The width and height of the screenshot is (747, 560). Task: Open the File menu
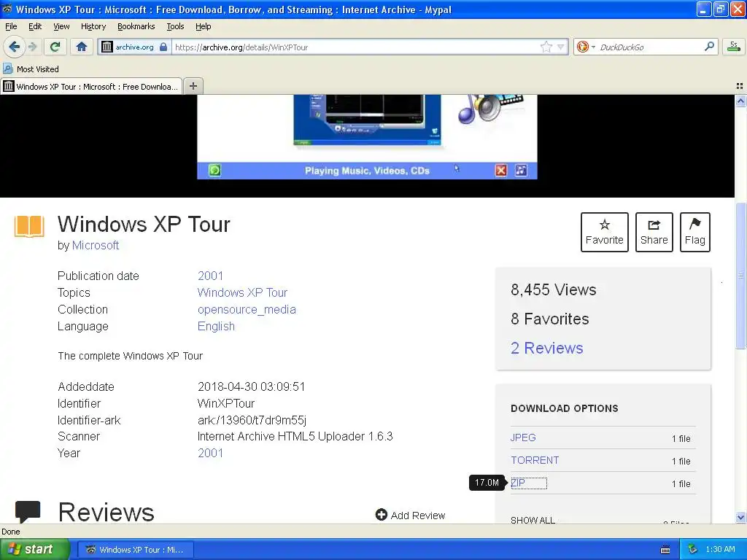pos(11,26)
